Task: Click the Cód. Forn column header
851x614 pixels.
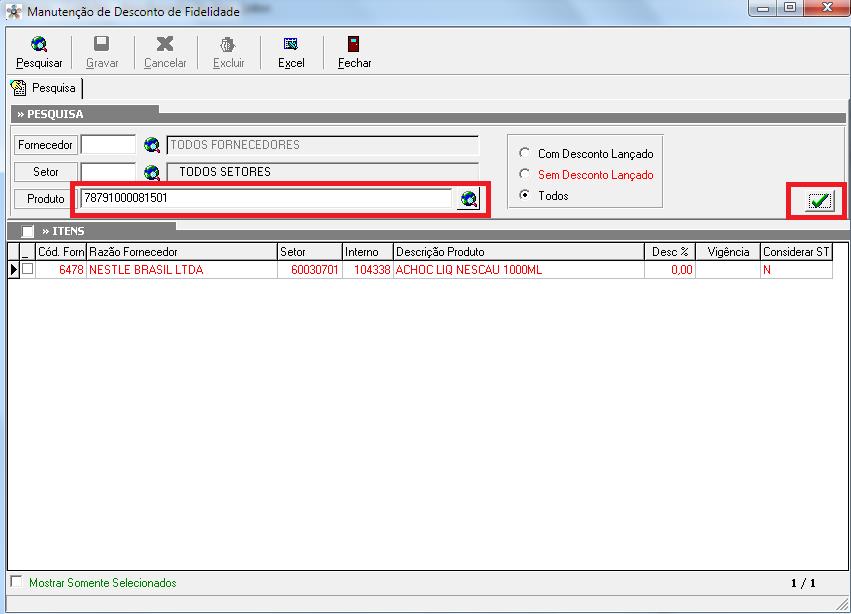Action: click(61, 252)
